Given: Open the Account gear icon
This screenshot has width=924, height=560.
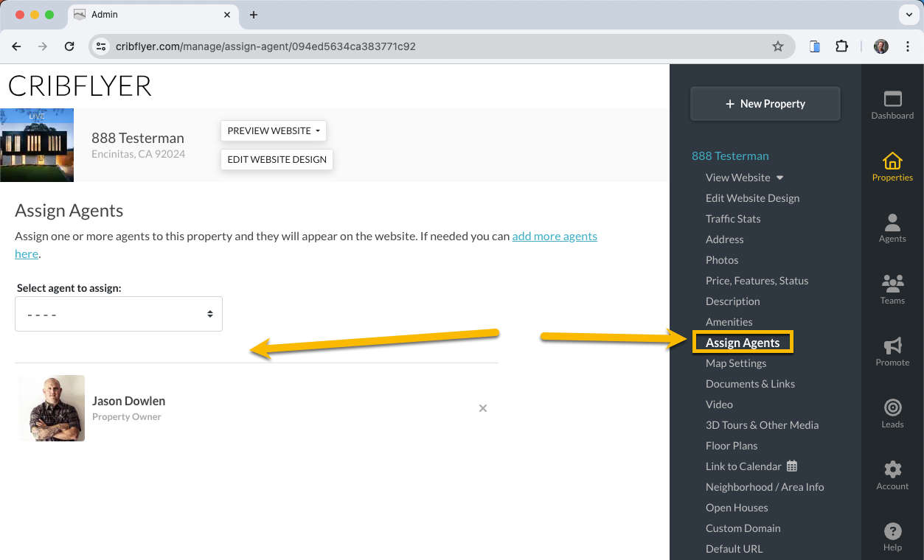Looking at the screenshot, I should pyautogui.click(x=892, y=469).
